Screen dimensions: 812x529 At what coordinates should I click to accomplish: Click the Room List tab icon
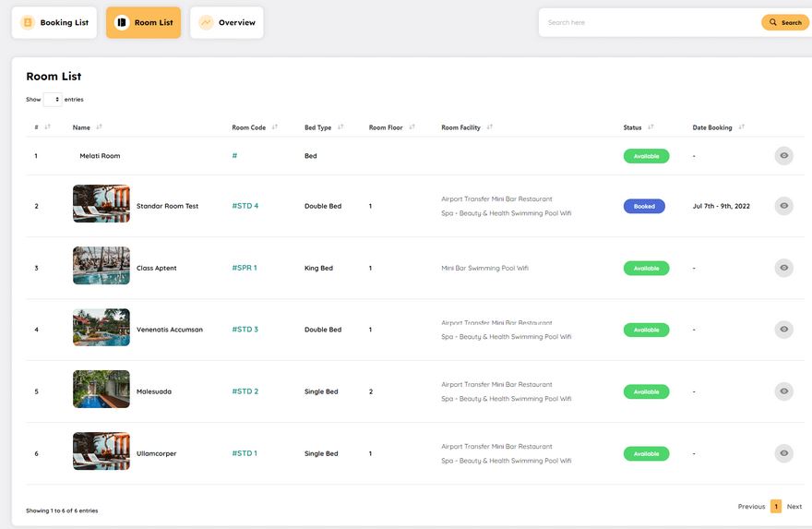(122, 23)
